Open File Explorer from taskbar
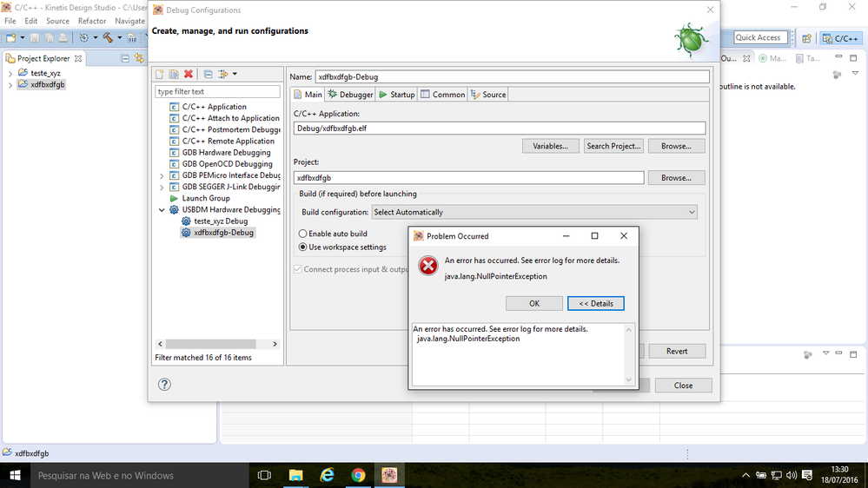Screen dimensions: 868x488 pos(296,475)
